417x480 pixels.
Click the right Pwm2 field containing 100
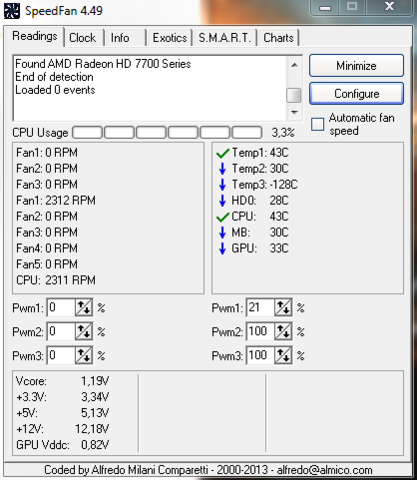point(261,331)
